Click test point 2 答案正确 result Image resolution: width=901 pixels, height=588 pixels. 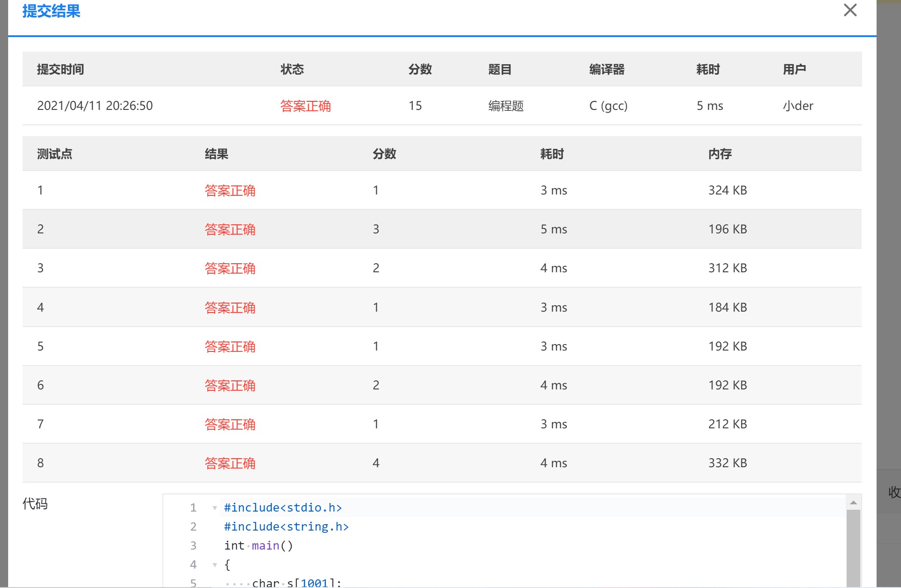[x=230, y=229]
